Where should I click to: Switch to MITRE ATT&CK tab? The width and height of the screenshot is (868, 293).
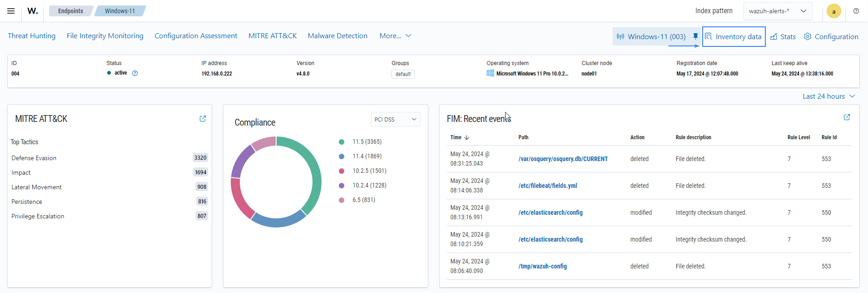pos(273,35)
